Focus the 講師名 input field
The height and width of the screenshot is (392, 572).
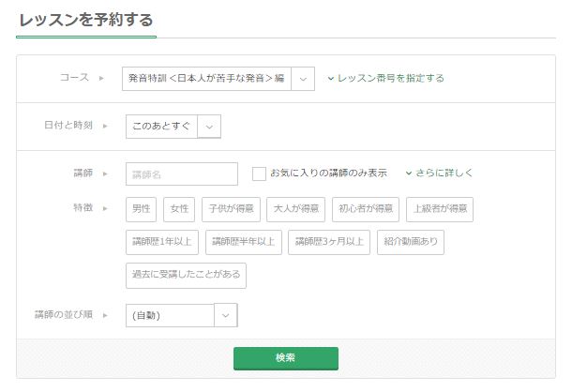click(x=182, y=174)
